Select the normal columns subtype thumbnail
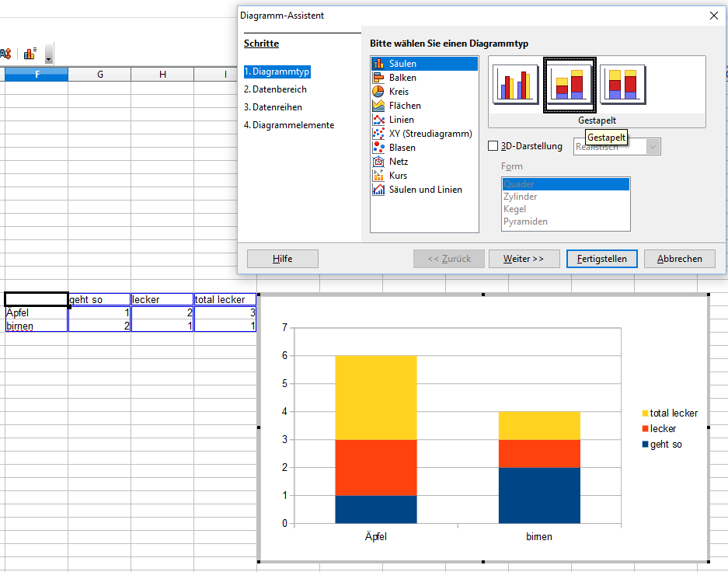Image resolution: width=728 pixels, height=572 pixels. pos(515,85)
